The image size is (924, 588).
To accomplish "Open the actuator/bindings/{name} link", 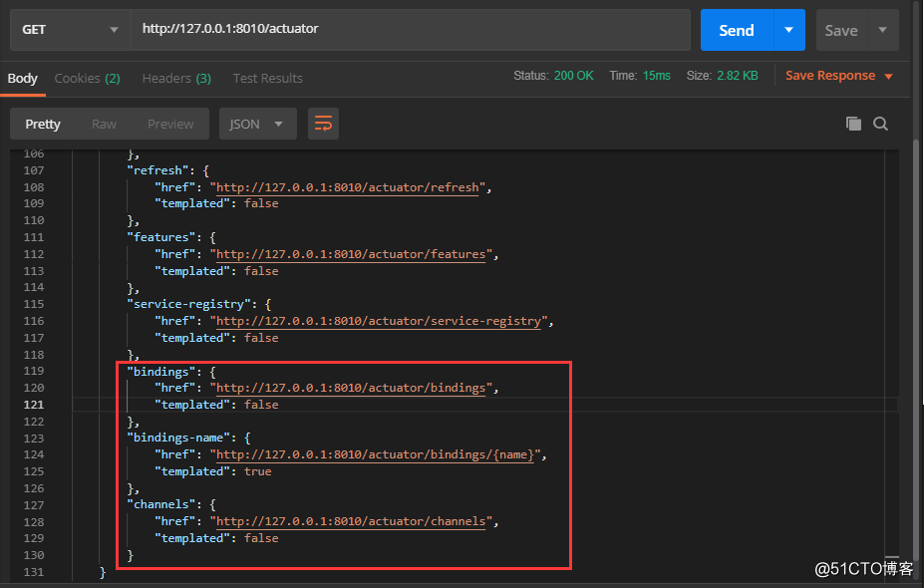I will pos(375,454).
